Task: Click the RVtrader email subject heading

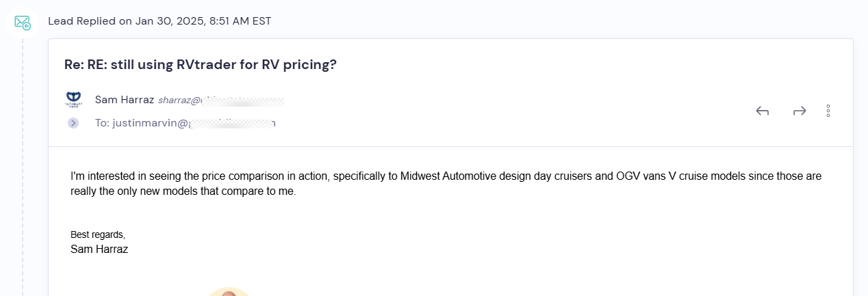Action: pyautogui.click(x=201, y=65)
